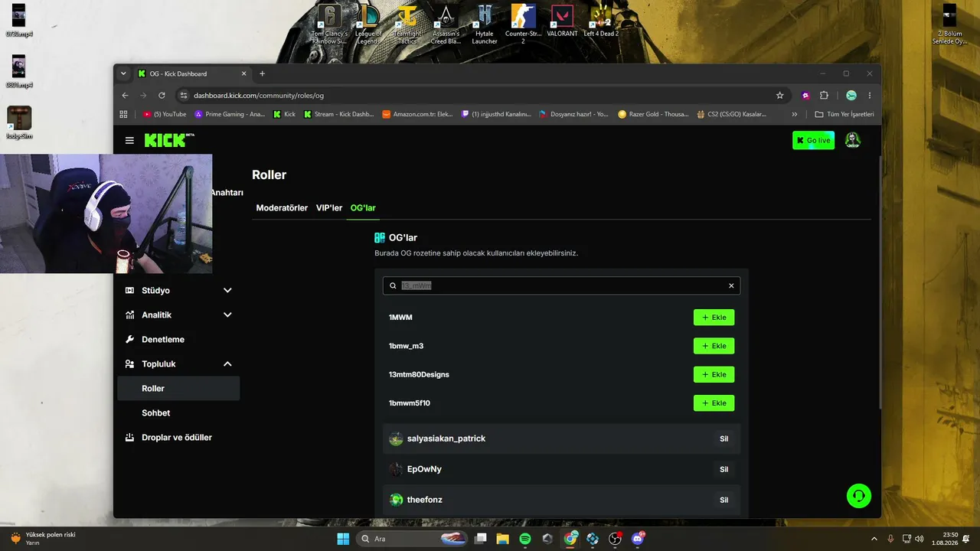Click the Windows Start button
This screenshot has height=551, width=980.
tap(343, 539)
